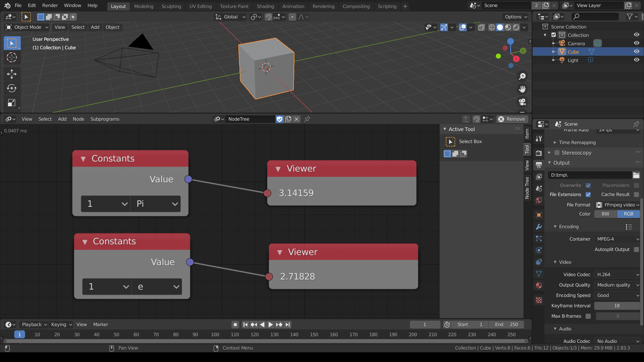Hide the Camera in the outliner
644x362 pixels.
pyautogui.click(x=636, y=43)
